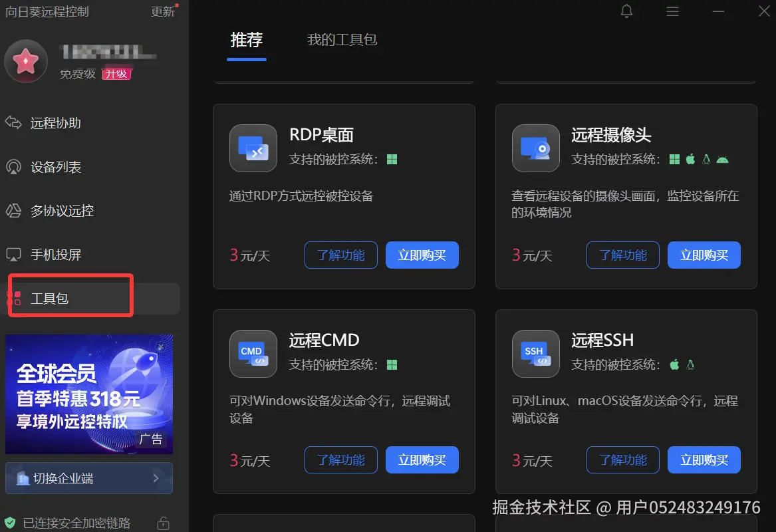Expand the 切换企业端 chevron arrow
Viewport: 776px width, 532px height.
[156, 478]
